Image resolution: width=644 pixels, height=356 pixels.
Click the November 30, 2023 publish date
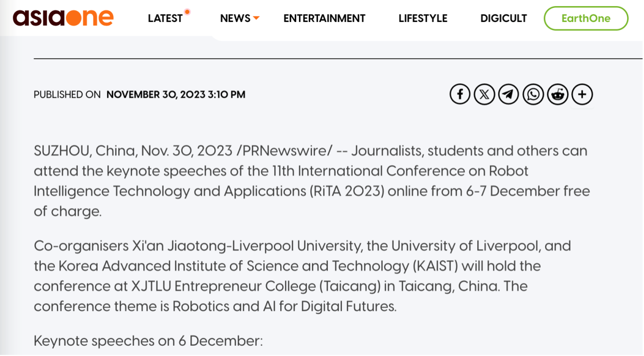[175, 95]
